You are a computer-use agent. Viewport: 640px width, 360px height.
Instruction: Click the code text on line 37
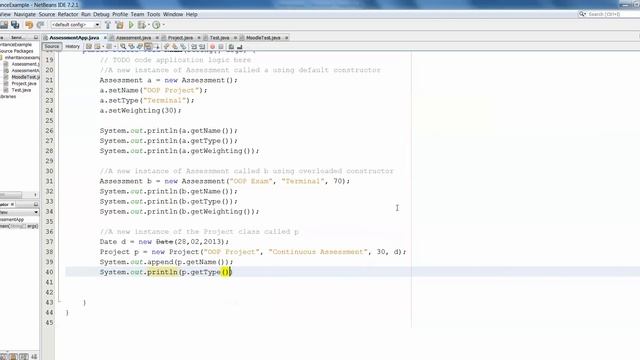click(164, 242)
